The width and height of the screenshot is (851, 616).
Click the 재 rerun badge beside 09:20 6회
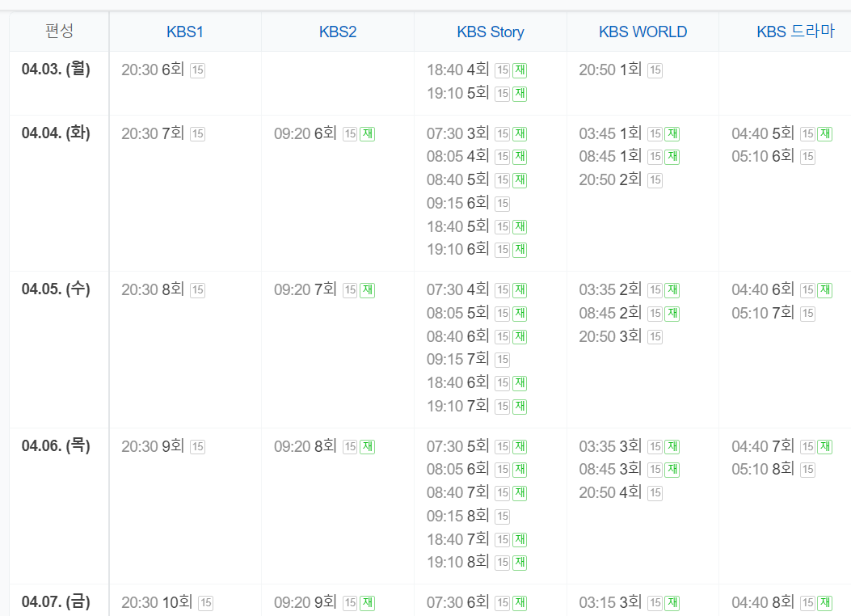(368, 134)
